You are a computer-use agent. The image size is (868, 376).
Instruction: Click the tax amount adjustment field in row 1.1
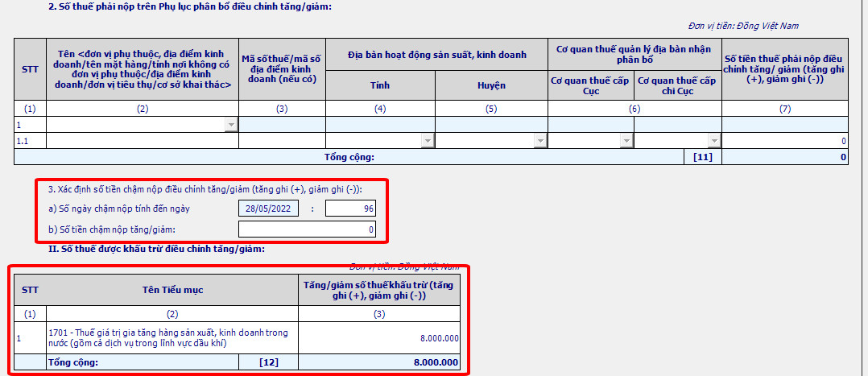coord(784,141)
